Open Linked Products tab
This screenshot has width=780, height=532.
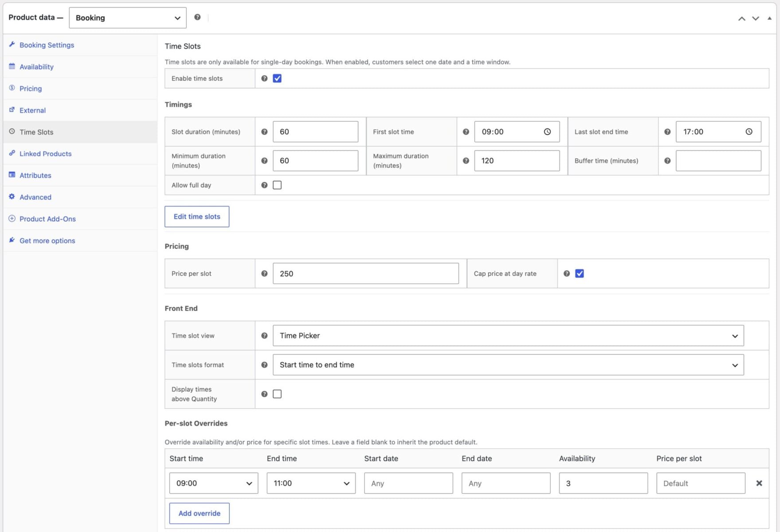80,153
